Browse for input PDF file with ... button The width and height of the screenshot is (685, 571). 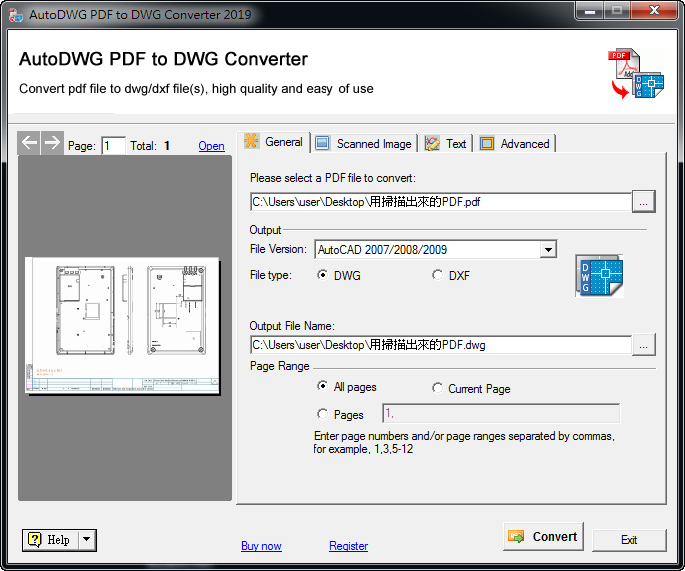(x=643, y=201)
